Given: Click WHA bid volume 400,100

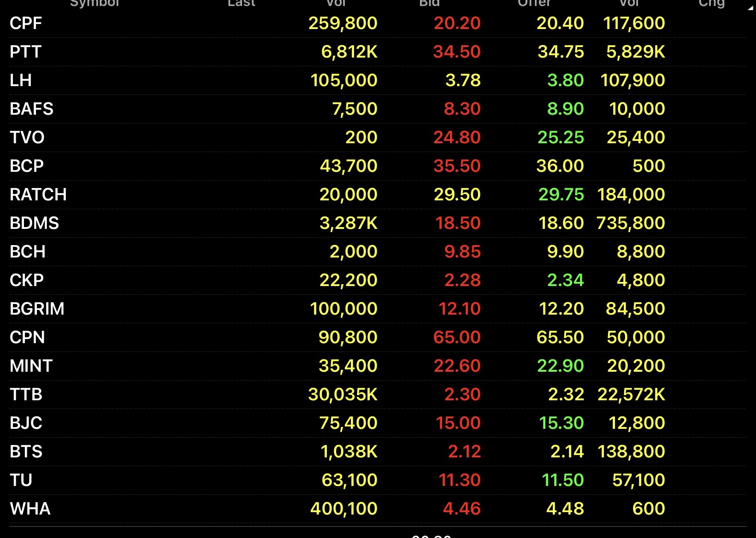Looking at the screenshot, I should [x=344, y=509].
